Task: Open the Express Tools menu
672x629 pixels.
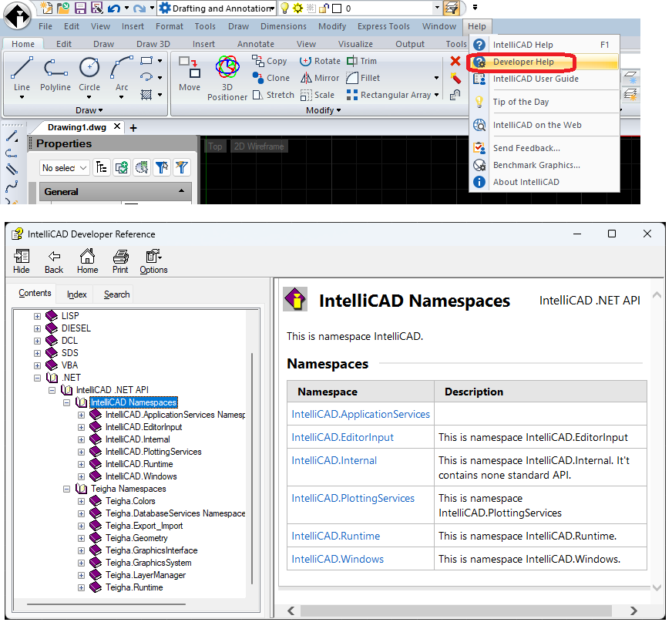Action: 384,26
